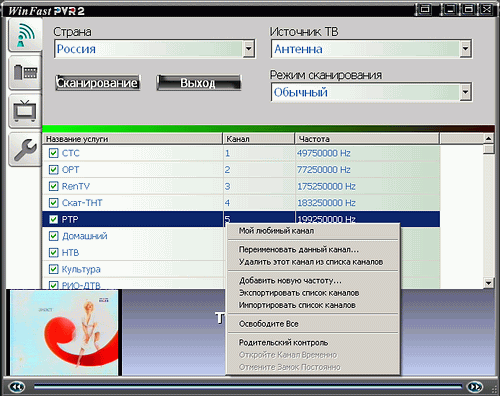Open the TV display settings icon
500x396 pixels.
coord(25,111)
